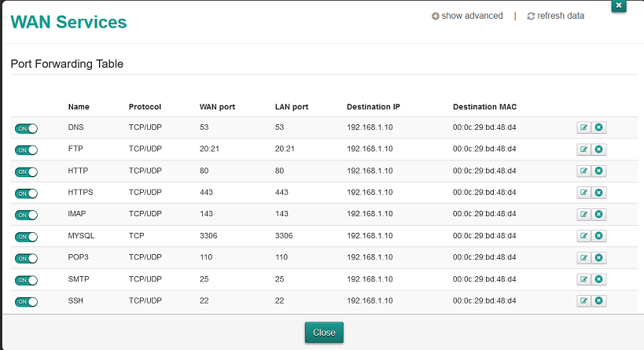Edit the SMTP forwarding rule

click(x=583, y=279)
